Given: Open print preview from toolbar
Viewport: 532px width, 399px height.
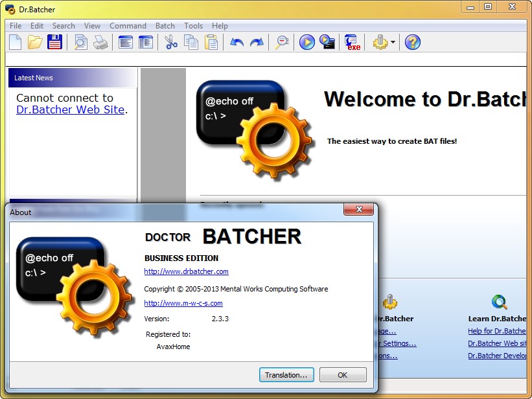Looking at the screenshot, I should (x=81, y=42).
